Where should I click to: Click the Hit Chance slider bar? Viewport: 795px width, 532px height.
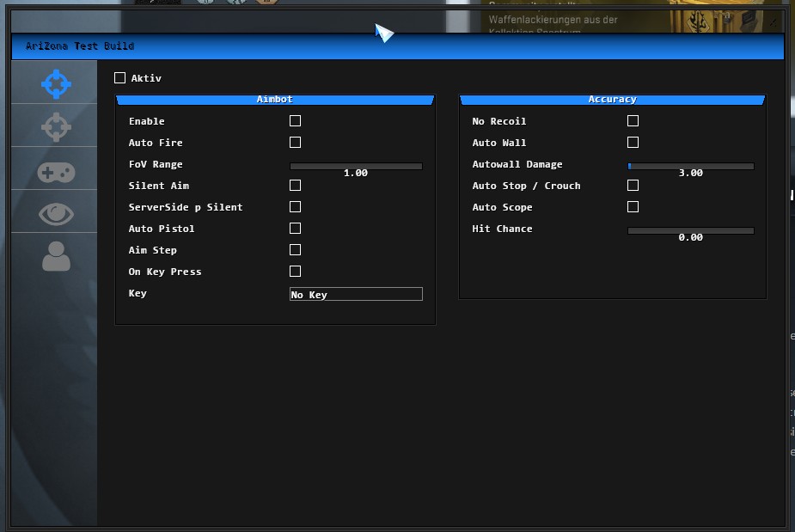click(x=691, y=230)
